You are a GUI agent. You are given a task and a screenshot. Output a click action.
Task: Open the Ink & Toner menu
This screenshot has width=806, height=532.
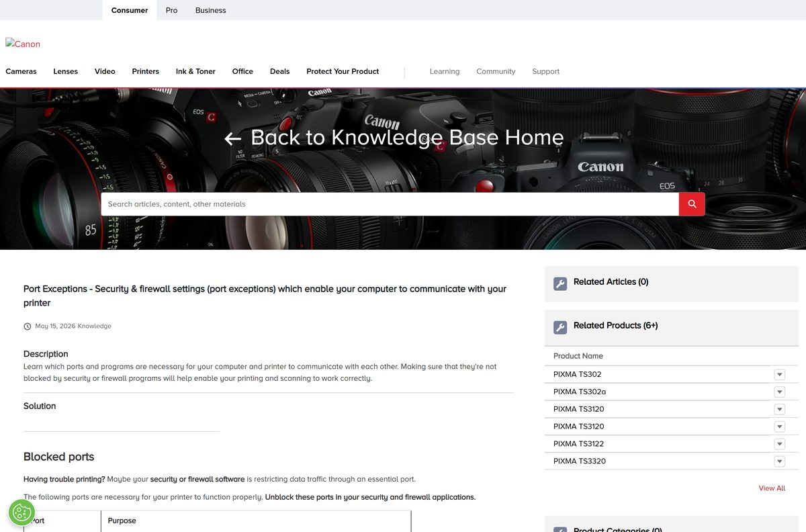click(195, 71)
